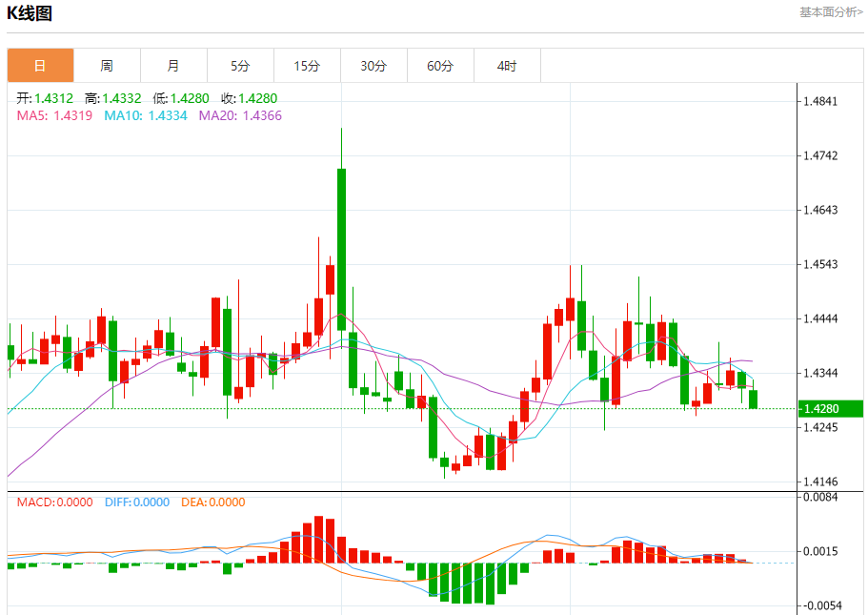Open the 5分 interval tab

tap(240, 66)
